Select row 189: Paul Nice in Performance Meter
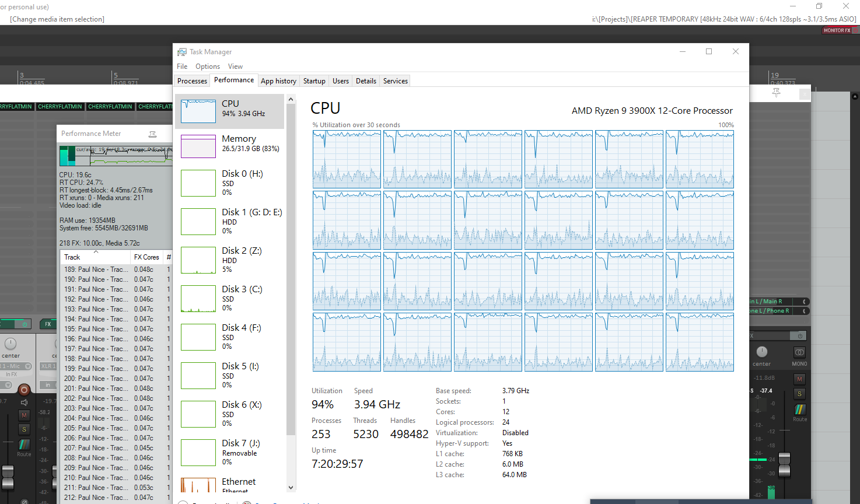This screenshot has height=504, width=860. click(116, 269)
